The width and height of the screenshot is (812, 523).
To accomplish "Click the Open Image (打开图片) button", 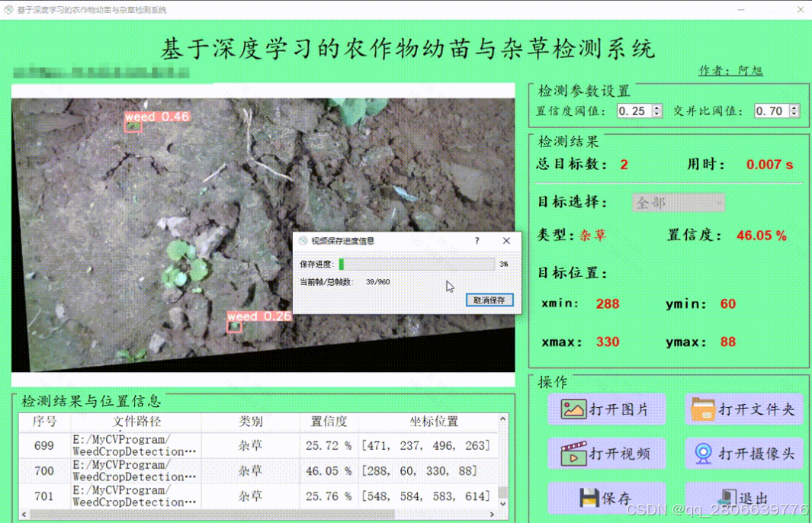I will pyautogui.click(x=606, y=409).
